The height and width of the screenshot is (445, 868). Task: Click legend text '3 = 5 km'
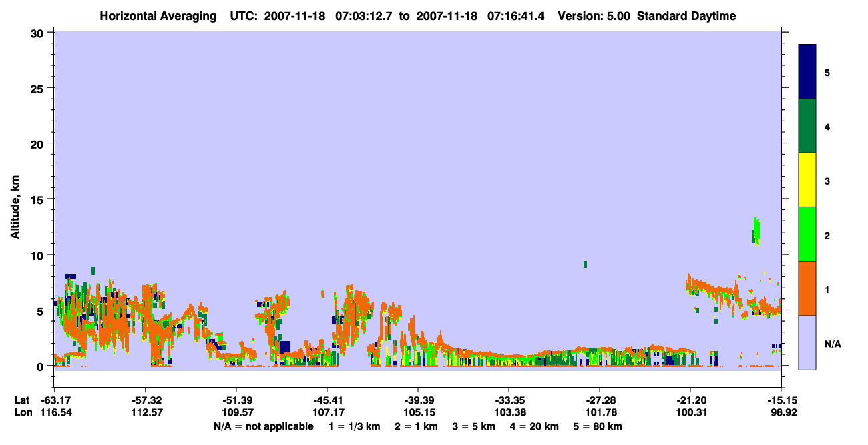[473, 426]
